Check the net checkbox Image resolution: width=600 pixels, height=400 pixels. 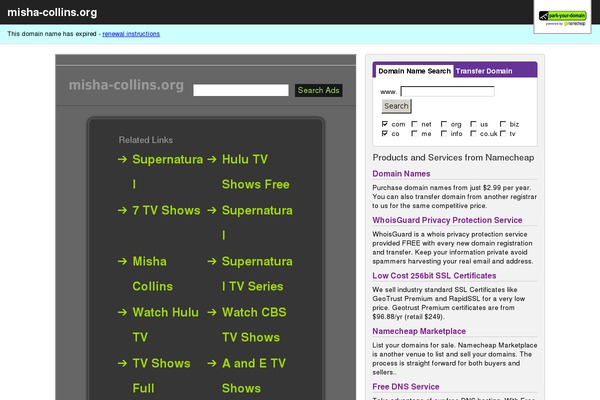pyautogui.click(x=414, y=124)
